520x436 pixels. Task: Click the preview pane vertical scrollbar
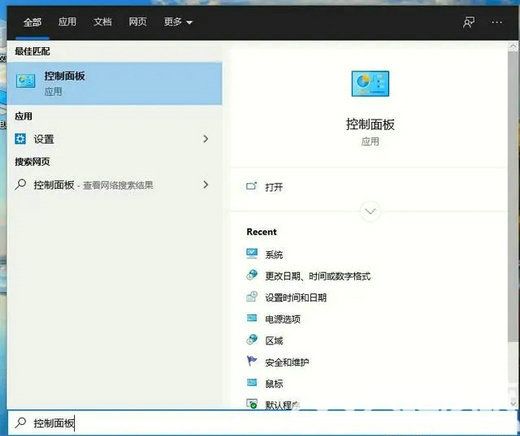coord(513,197)
